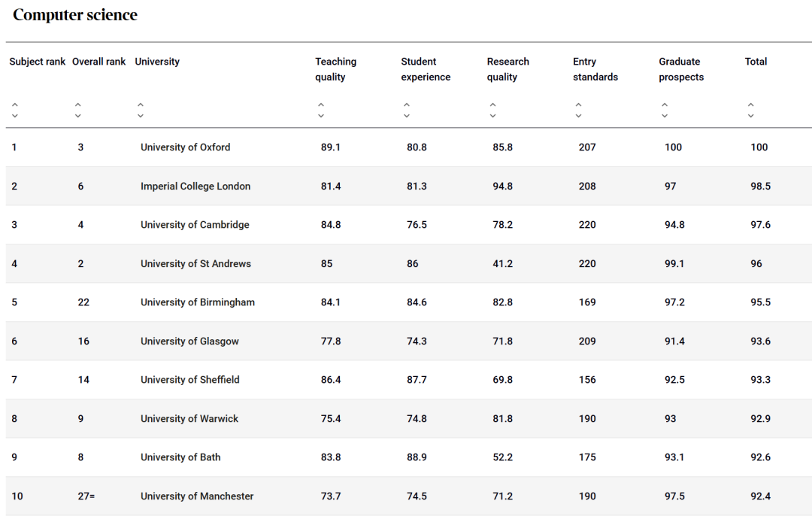
Task: Open University of Warwick row name
Action: point(189,419)
